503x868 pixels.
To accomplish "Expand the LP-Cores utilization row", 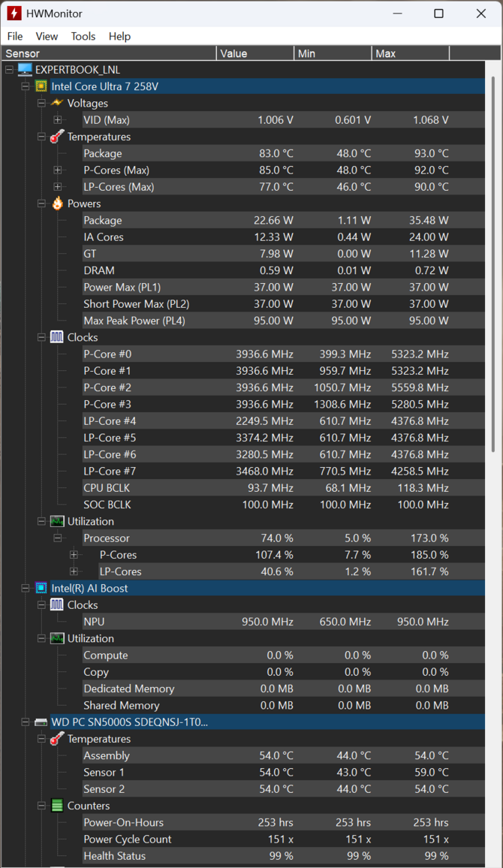I will click(74, 571).
